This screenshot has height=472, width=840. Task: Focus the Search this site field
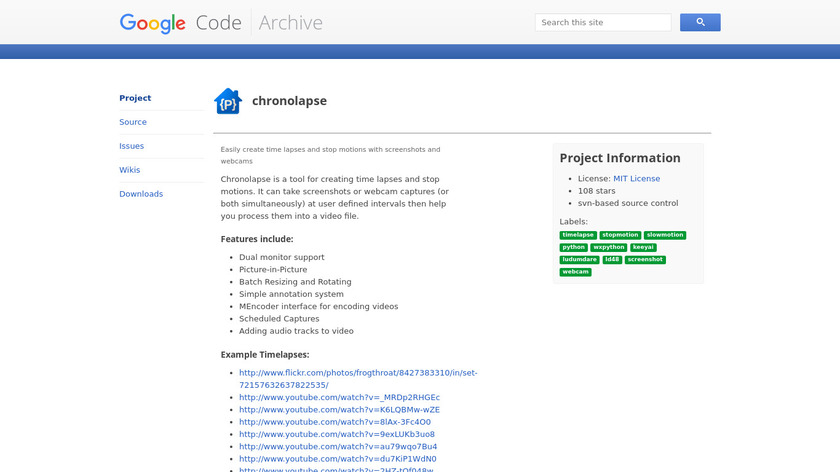[603, 23]
